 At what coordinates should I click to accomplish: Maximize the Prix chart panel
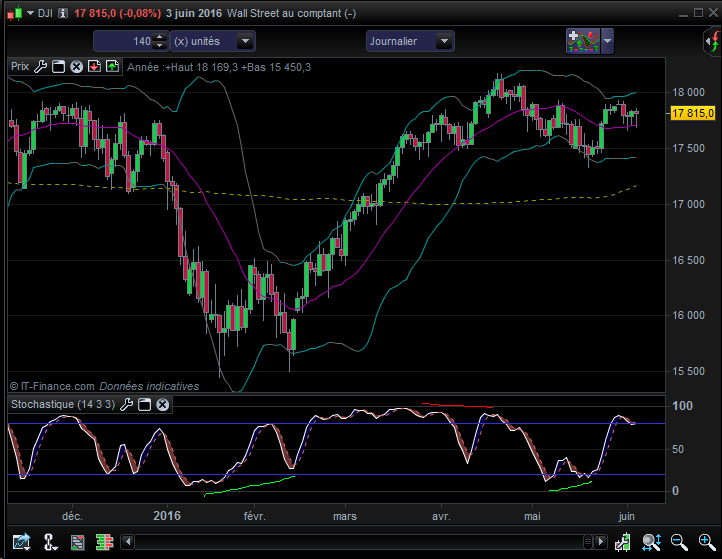pos(58,67)
